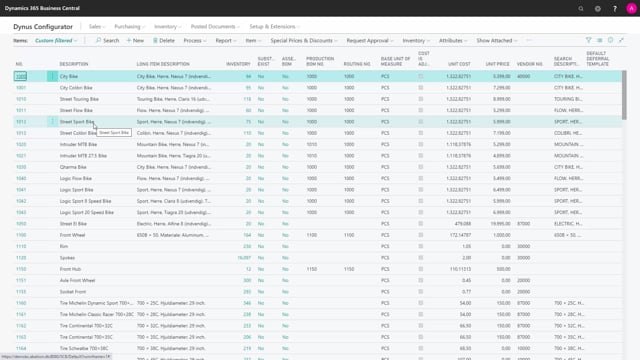Open item number 1020 link
The width and height of the screenshot is (640, 360).
click(21, 144)
